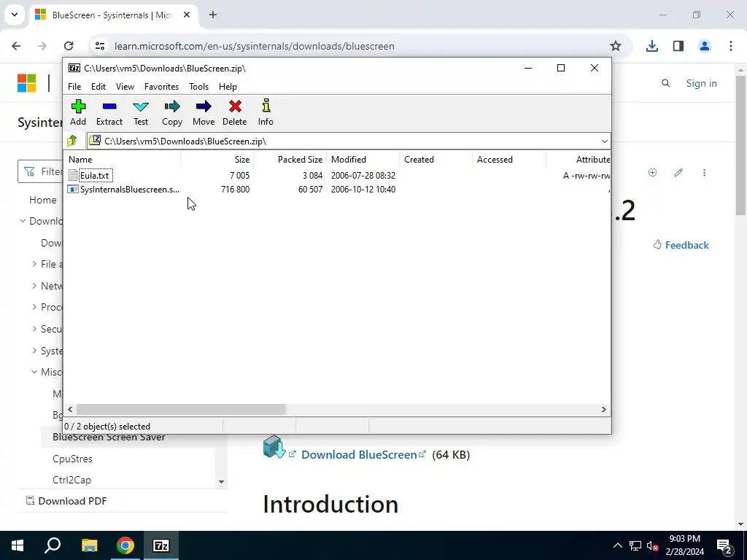Screen dimensions: 747x560
Task: Open the Chrome profile icon
Action: click(x=705, y=46)
